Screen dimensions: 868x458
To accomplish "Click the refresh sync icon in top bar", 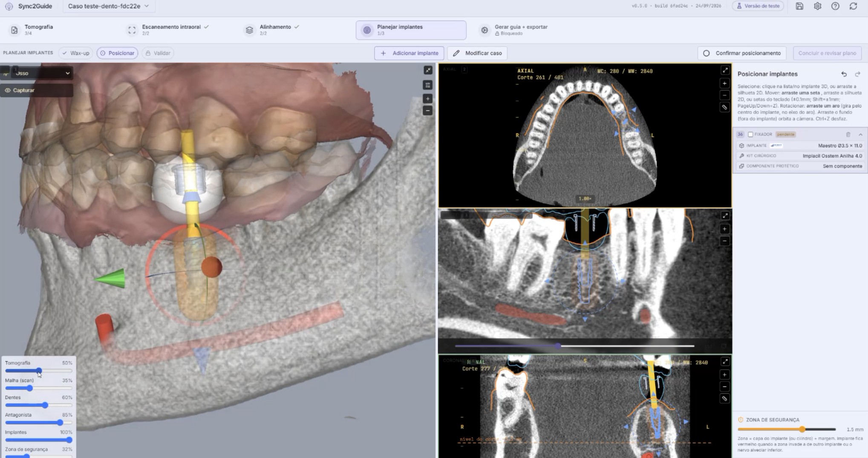I will point(853,6).
